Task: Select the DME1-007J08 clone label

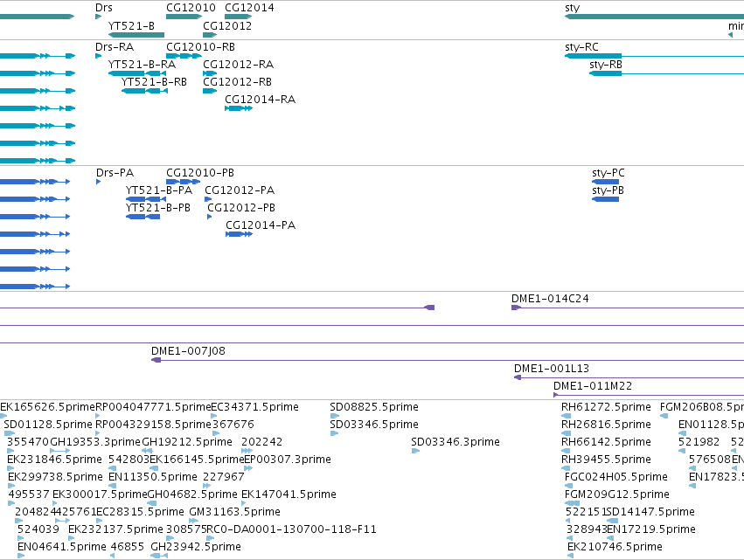Action: [188, 351]
